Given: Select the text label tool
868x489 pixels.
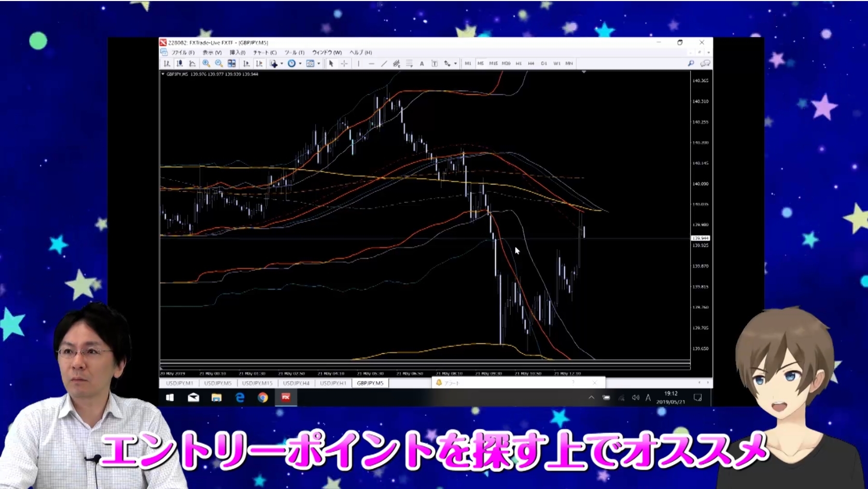Looking at the screenshot, I should click(435, 63).
